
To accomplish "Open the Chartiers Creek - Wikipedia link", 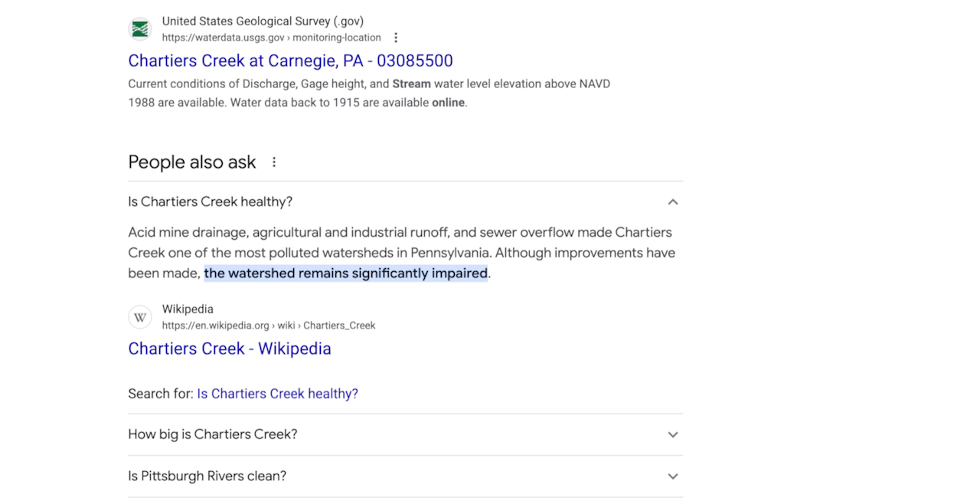I will click(x=230, y=349).
